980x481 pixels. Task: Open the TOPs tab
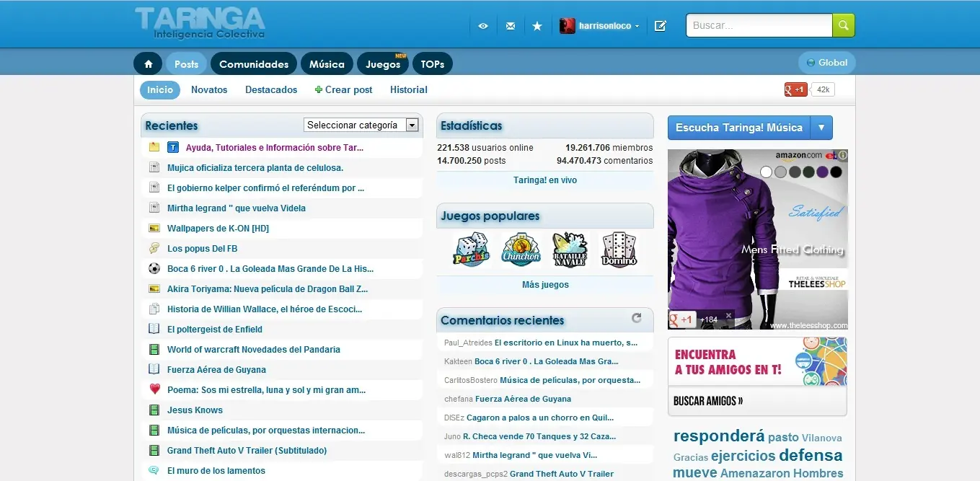pyautogui.click(x=433, y=64)
